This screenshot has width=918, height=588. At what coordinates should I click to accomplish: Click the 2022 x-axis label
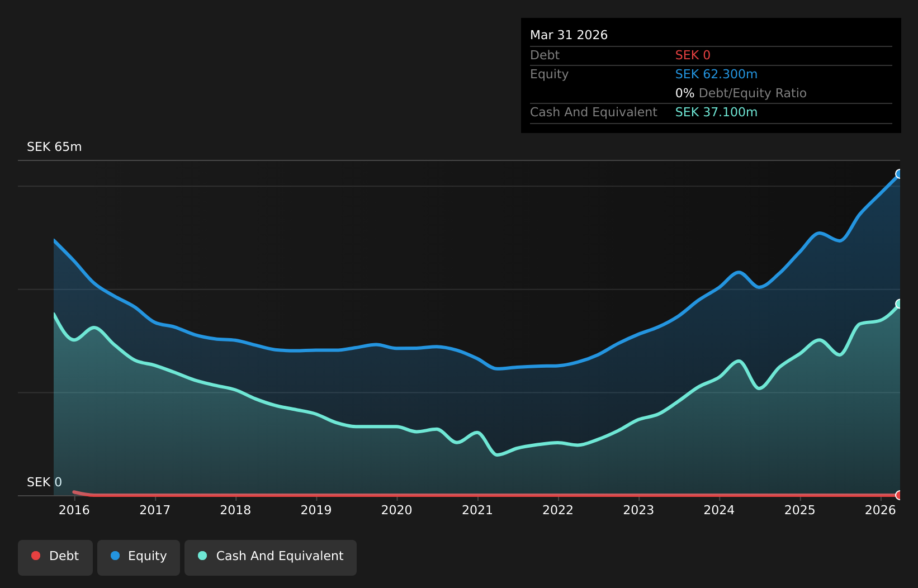coord(558,510)
